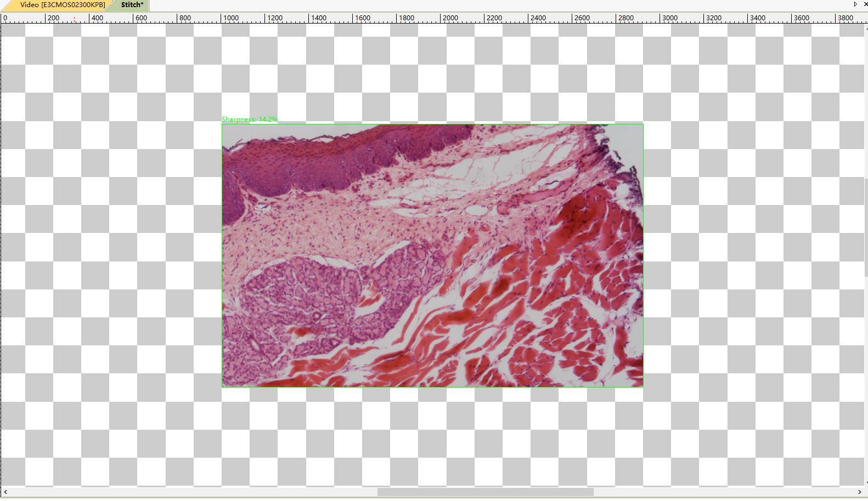Close the active document with the X

(x=865, y=4)
